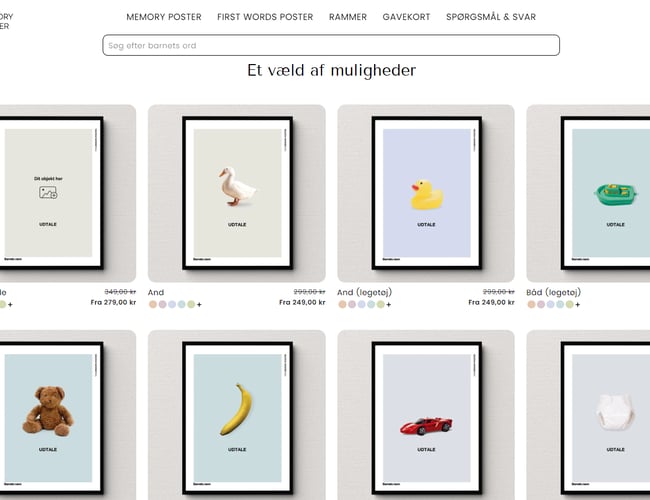Open the teddy bear poster
Viewport: 650px width, 500px height.
coord(68,415)
